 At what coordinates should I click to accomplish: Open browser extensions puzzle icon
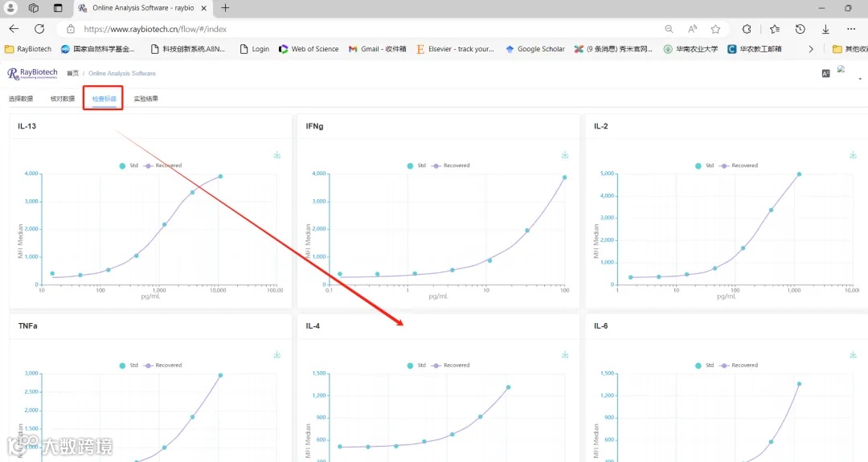[x=747, y=29]
